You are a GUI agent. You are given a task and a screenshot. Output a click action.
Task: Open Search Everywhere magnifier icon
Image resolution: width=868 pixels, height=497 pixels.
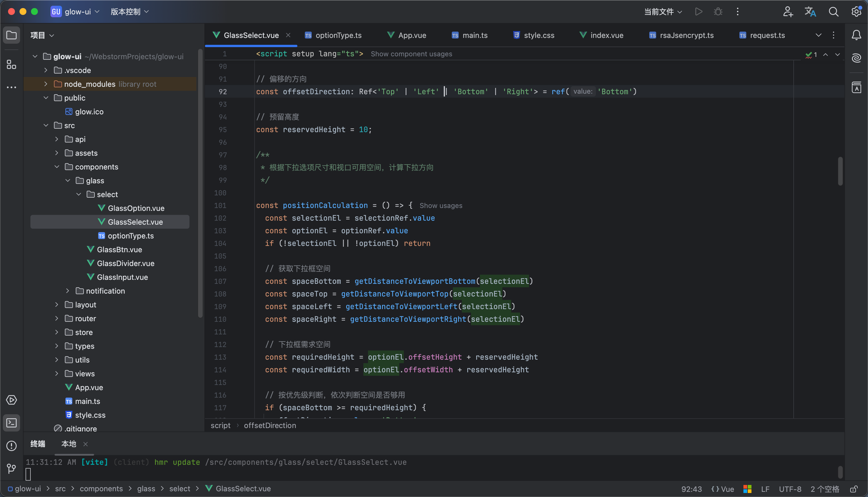pyautogui.click(x=833, y=11)
